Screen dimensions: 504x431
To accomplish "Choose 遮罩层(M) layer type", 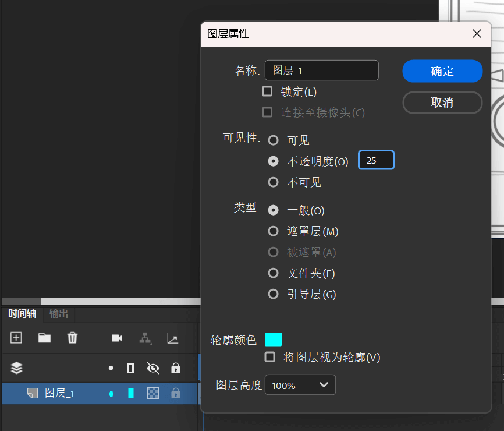I will point(273,231).
